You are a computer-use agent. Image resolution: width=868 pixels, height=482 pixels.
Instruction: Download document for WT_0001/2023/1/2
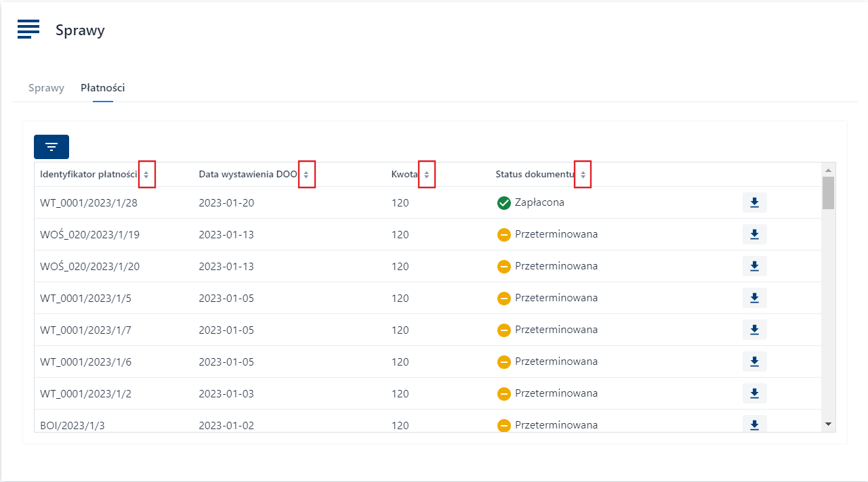coord(754,393)
